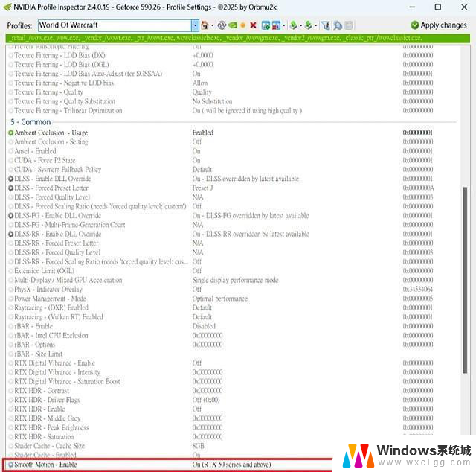Click the greyed-out bit value editor icon

349,25
